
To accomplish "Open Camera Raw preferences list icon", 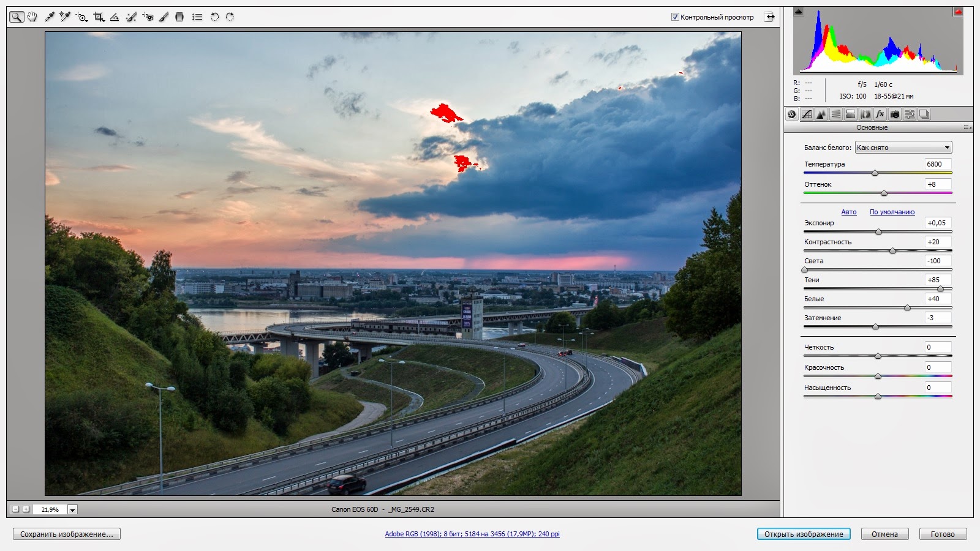I will point(197,17).
